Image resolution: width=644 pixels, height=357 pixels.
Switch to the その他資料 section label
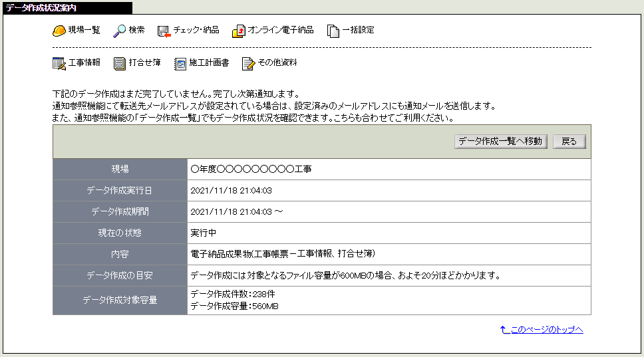(277, 62)
